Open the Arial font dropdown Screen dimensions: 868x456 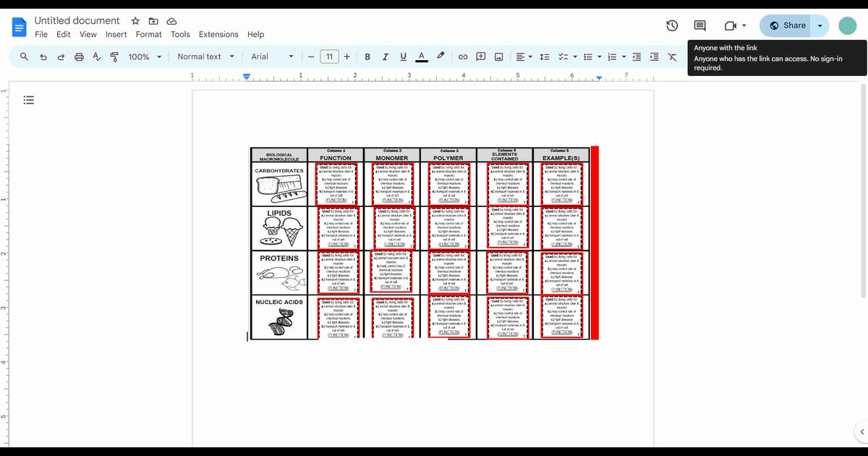272,56
